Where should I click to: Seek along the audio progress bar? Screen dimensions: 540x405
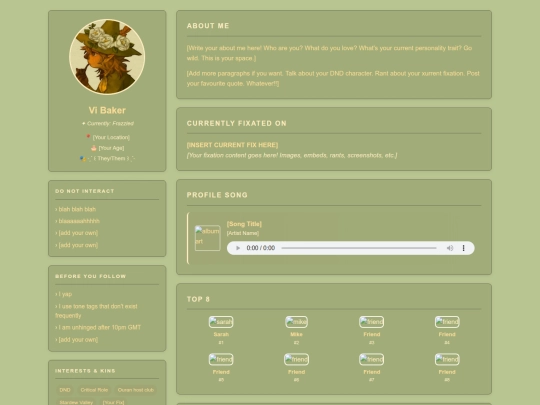(359, 248)
